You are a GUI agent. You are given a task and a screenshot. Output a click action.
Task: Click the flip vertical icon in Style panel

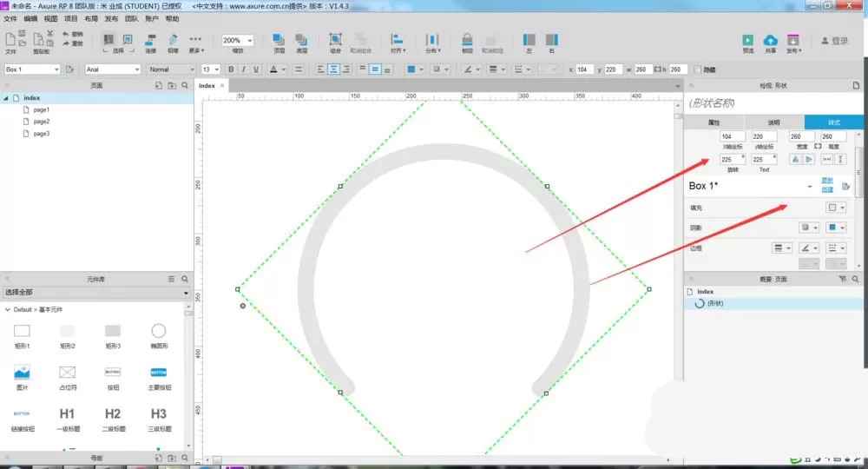coord(809,160)
